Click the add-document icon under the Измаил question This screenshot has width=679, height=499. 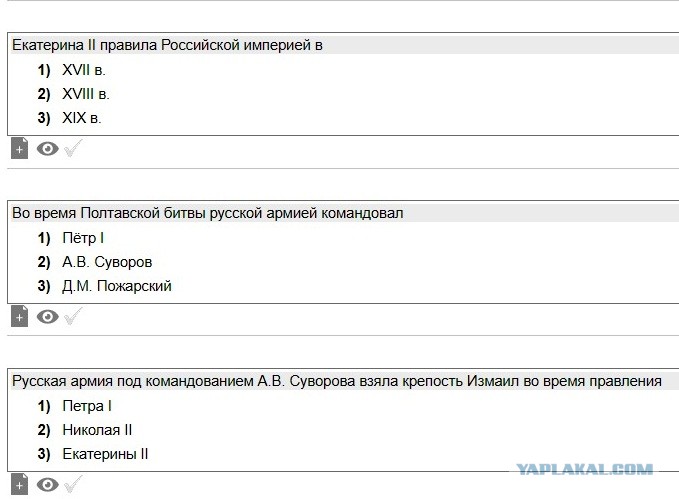tap(19, 484)
